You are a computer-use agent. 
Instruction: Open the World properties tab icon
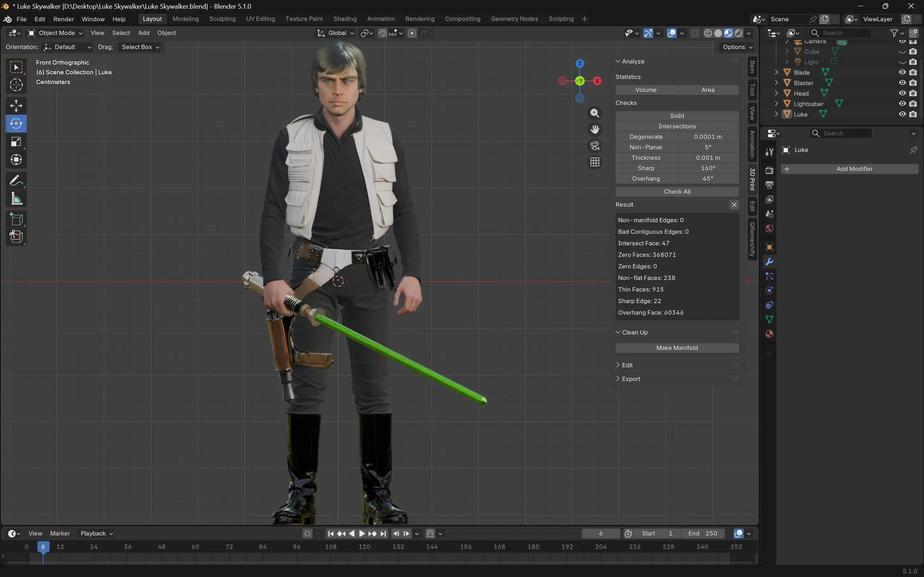pyautogui.click(x=769, y=228)
